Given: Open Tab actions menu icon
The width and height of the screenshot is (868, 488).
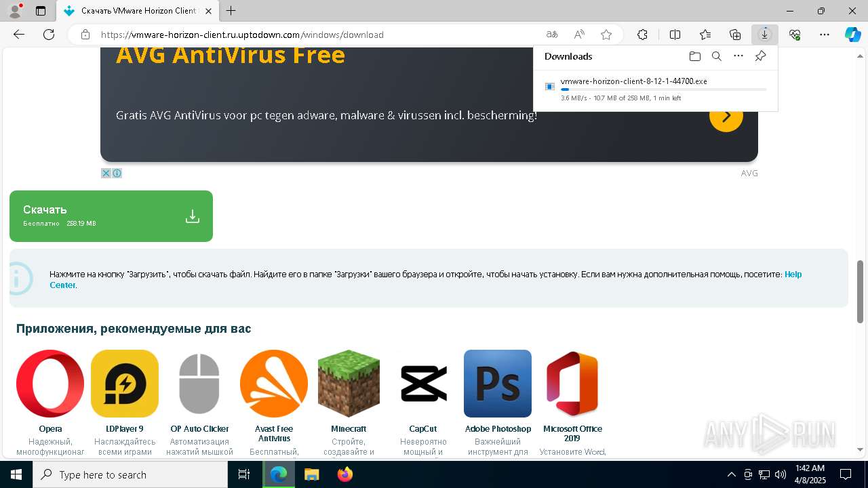Looking at the screenshot, I should [41, 11].
